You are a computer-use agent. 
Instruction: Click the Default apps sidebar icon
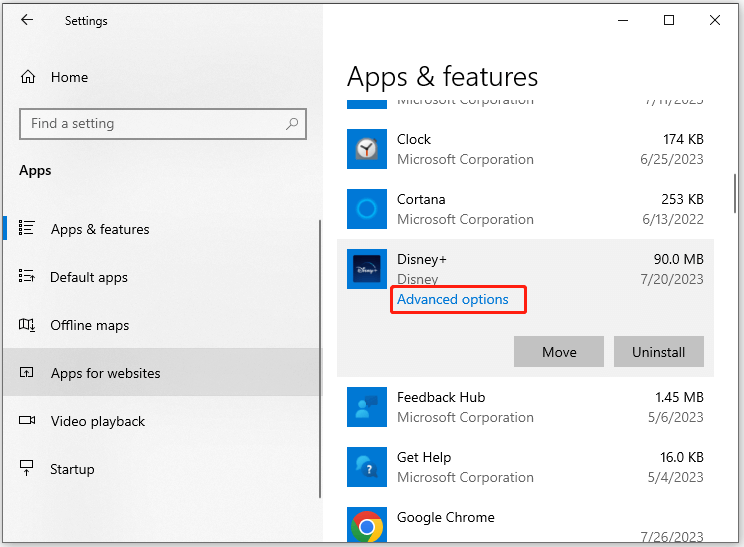point(26,276)
